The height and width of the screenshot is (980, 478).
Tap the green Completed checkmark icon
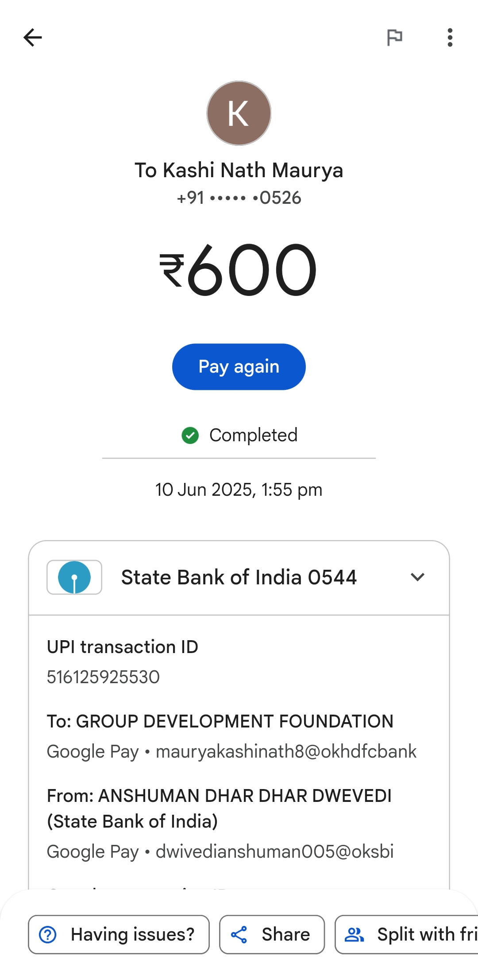(190, 436)
